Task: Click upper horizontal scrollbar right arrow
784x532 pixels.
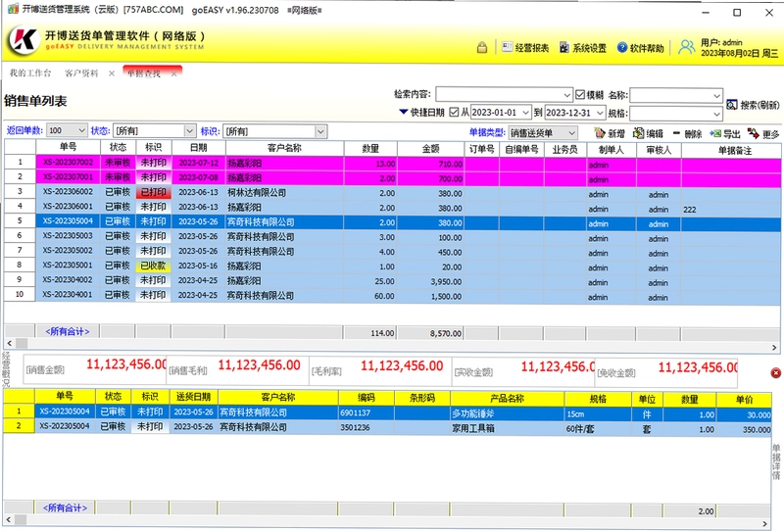Action: pos(774,348)
